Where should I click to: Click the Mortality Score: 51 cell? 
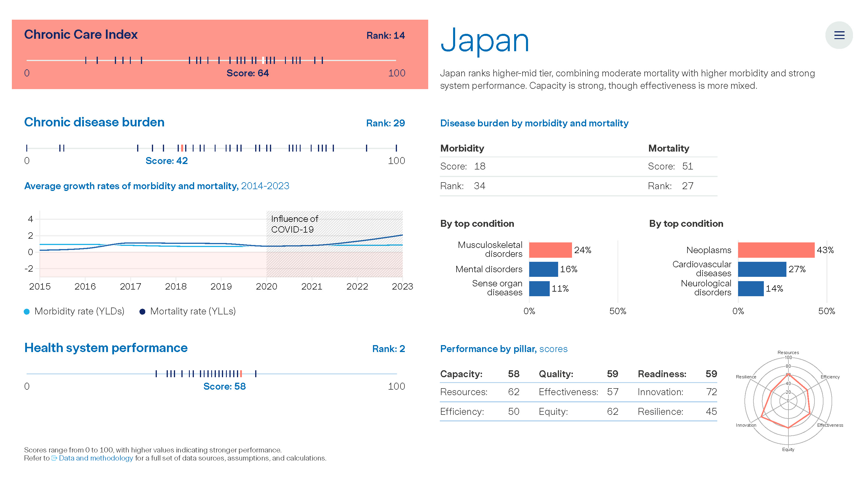[x=671, y=166]
